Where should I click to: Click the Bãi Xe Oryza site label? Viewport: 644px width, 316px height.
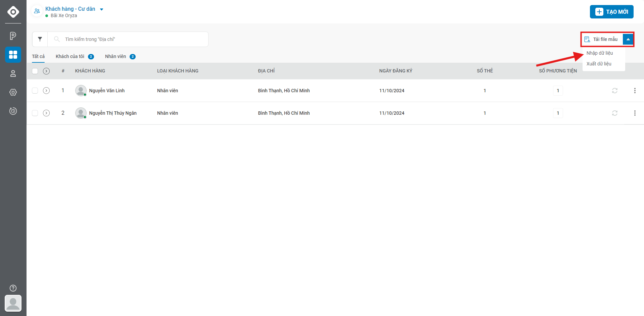[x=64, y=15]
